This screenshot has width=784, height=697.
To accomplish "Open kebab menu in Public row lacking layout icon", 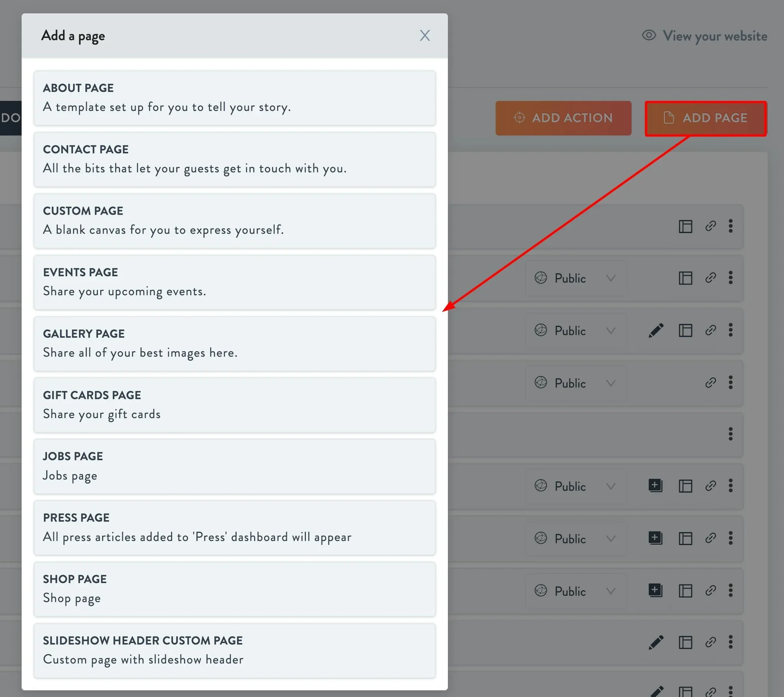I will point(731,382).
